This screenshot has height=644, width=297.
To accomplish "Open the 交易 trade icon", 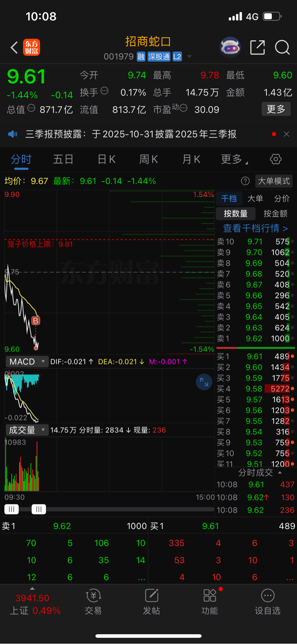I will coord(93,602).
